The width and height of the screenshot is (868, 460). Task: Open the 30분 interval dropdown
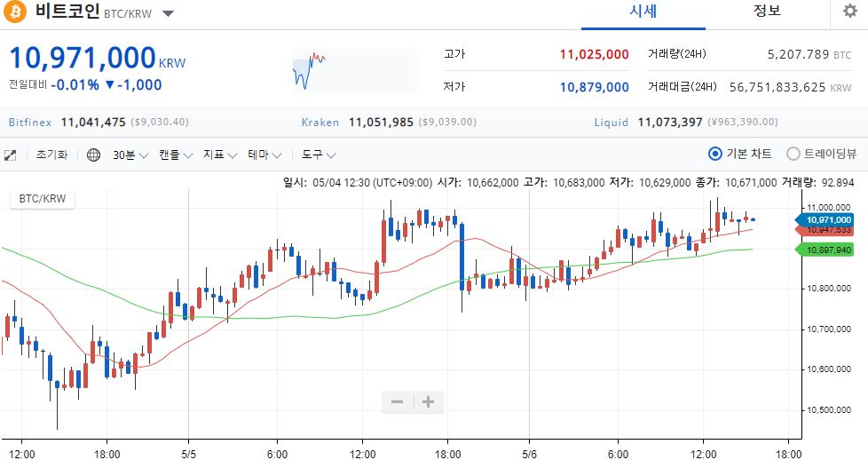click(130, 155)
